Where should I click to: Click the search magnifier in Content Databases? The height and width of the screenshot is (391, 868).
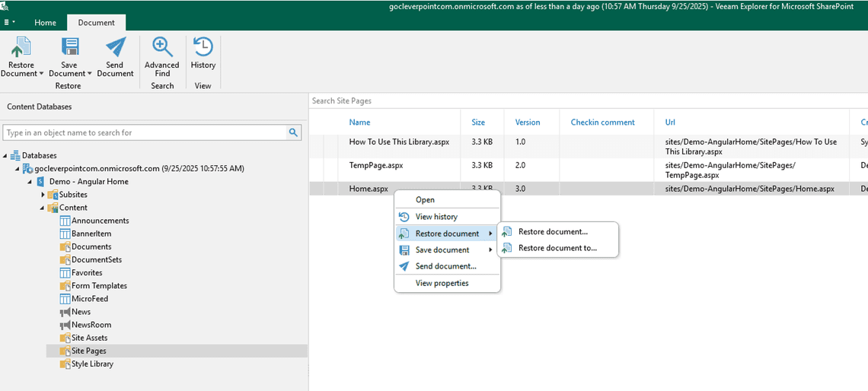click(293, 132)
